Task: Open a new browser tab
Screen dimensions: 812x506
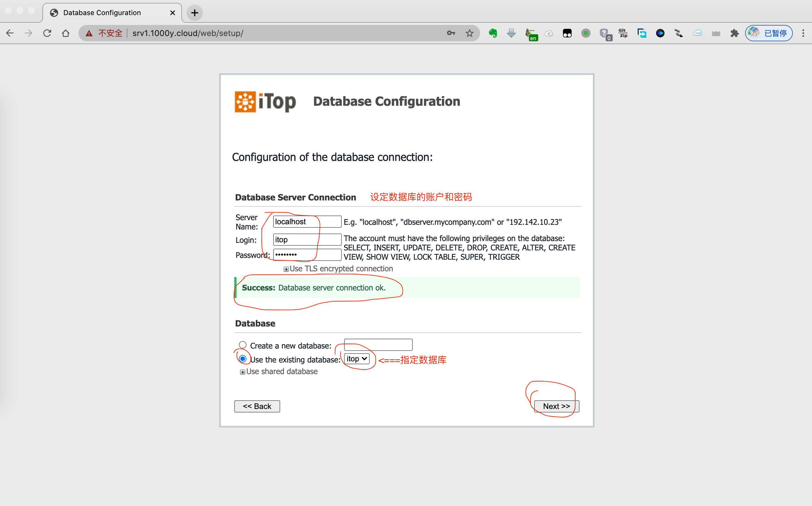Action: point(194,13)
